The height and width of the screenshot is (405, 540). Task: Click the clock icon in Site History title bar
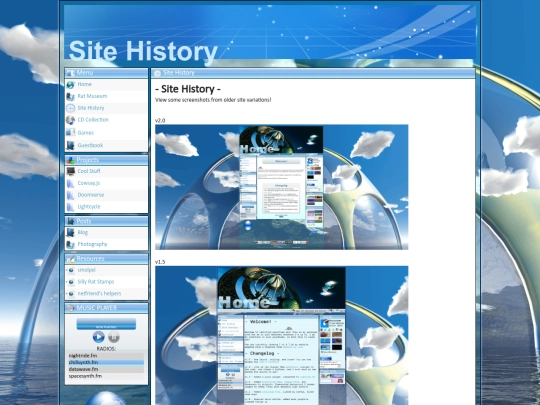[157, 73]
